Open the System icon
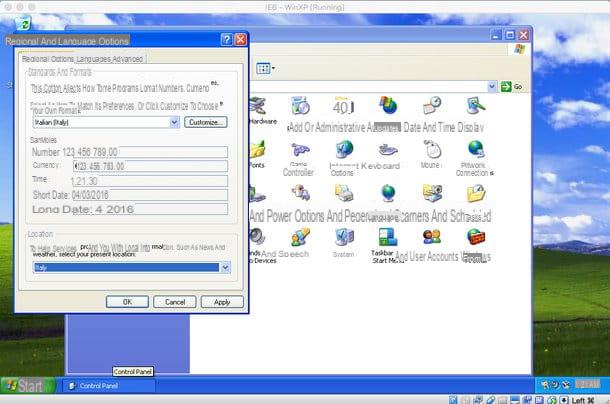 click(x=344, y=237)
